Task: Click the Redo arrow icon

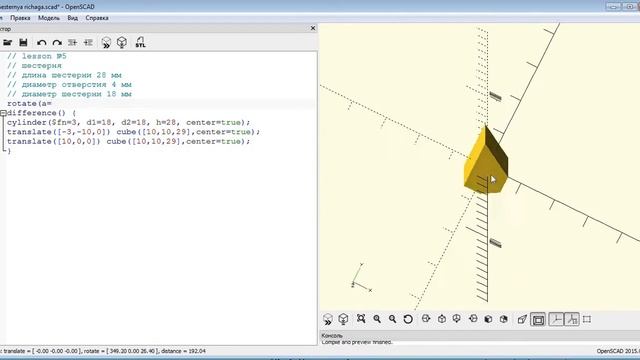Action: pyautogui.click(x=57, y=42)
